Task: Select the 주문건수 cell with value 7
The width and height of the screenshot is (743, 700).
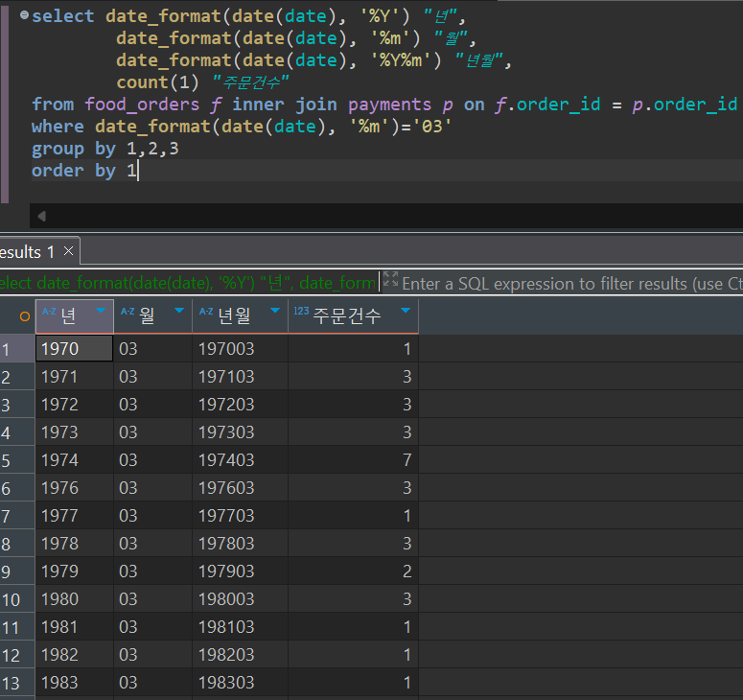Action: pyautogui.click(x=353, y=460)
